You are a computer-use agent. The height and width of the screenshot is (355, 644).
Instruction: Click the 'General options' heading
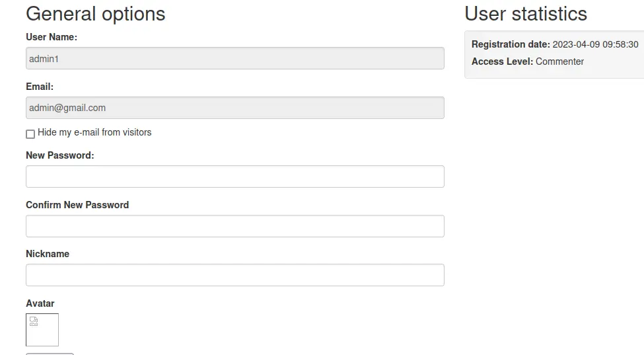pos(96,14)
